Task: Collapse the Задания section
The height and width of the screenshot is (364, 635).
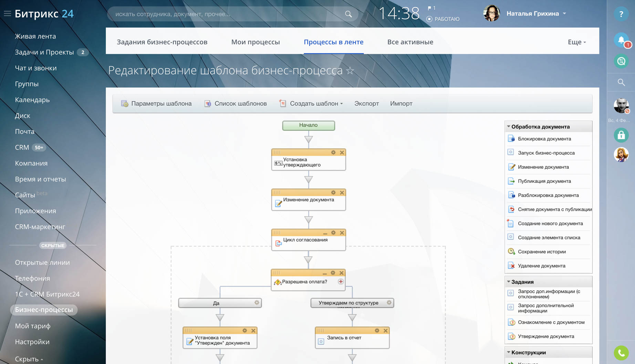Action: click(x=509, y=282)
